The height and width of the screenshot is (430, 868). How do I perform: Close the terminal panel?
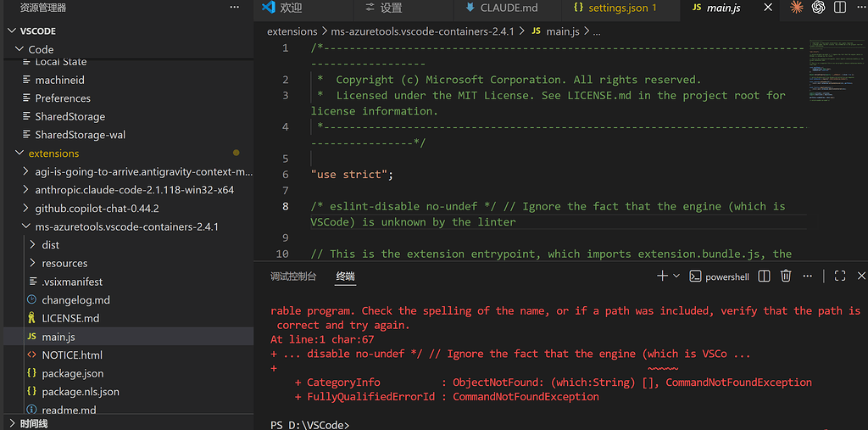(x=861, y=276)
